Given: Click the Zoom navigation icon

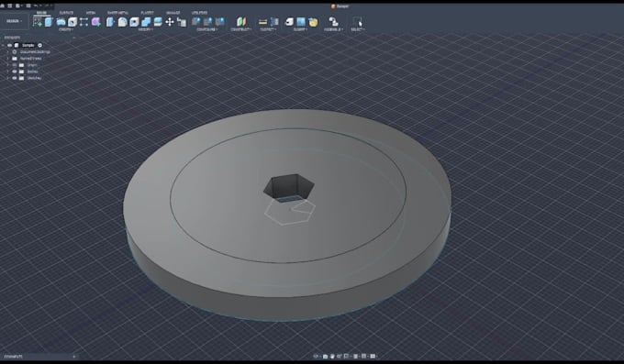Looking at the screenshot, I should pyautogui.click(x=340, y=357).
